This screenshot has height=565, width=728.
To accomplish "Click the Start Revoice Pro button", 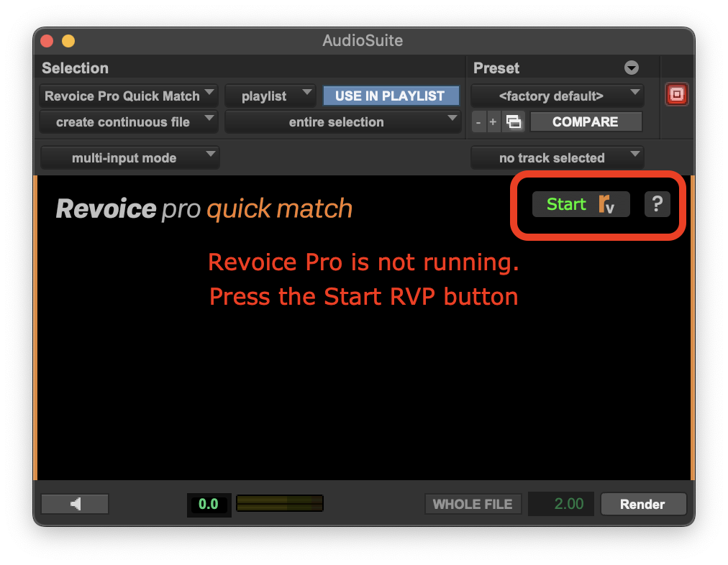I will click(x=581, y=205).
